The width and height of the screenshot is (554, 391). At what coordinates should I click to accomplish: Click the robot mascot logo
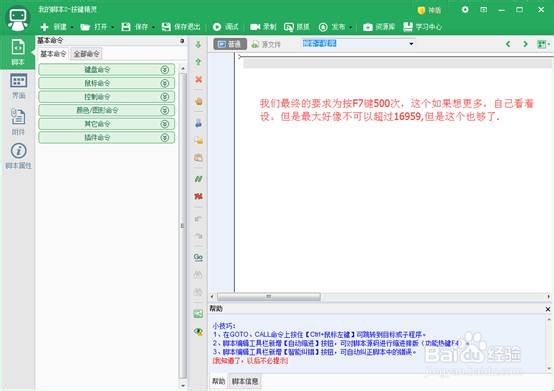pyautogui.click(x=18, y=19)
